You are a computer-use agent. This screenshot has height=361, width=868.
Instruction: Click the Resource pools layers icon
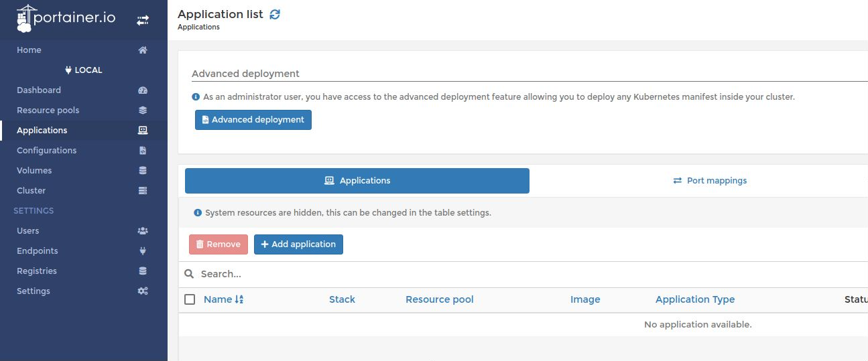coord(143,111)
